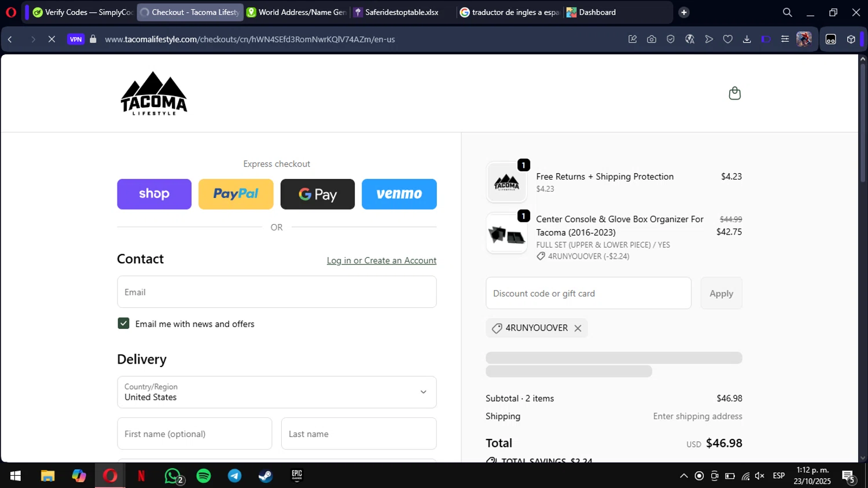Screen dimensions: 868x488
Task: Open the privacy shield icon
Action: click(671, 39)
